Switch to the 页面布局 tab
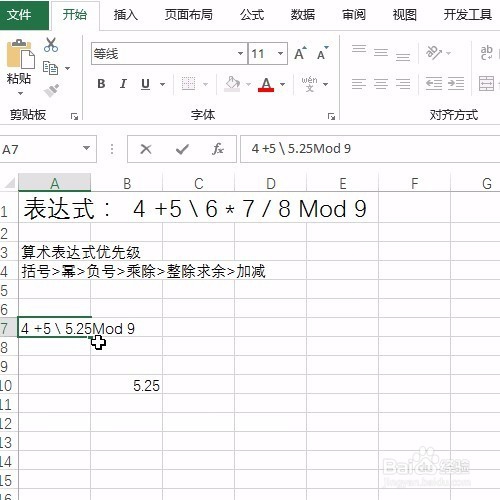The image size is (500, 500). coord(188,15)
